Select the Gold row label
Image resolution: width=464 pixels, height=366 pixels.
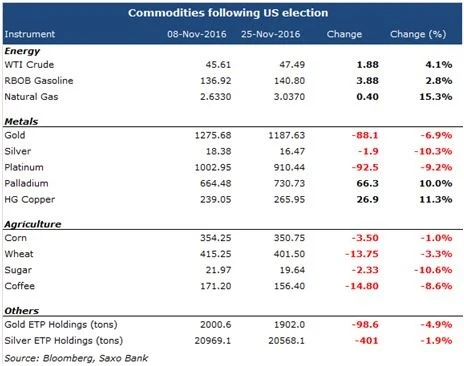pos(15,135)
